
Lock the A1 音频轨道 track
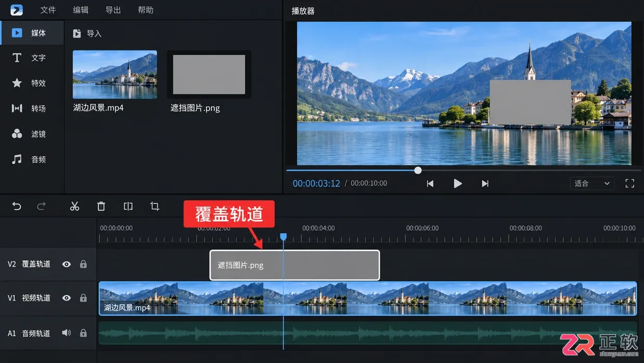click(83, 333)
